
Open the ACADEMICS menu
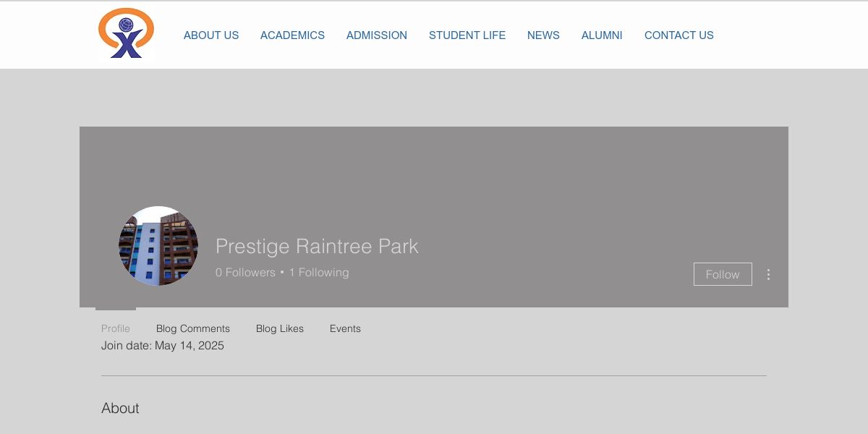(x=292, y=35)
